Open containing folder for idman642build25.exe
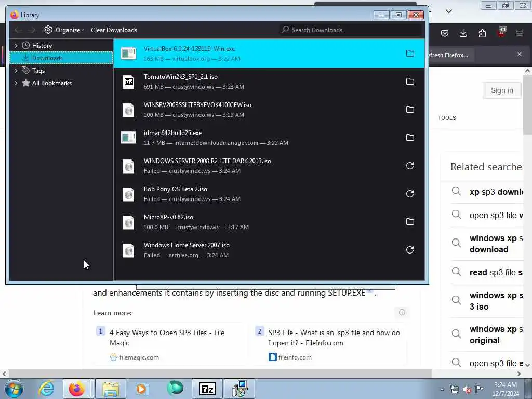Viewport: 532px width, 399px height. click(x=410, y=137)
